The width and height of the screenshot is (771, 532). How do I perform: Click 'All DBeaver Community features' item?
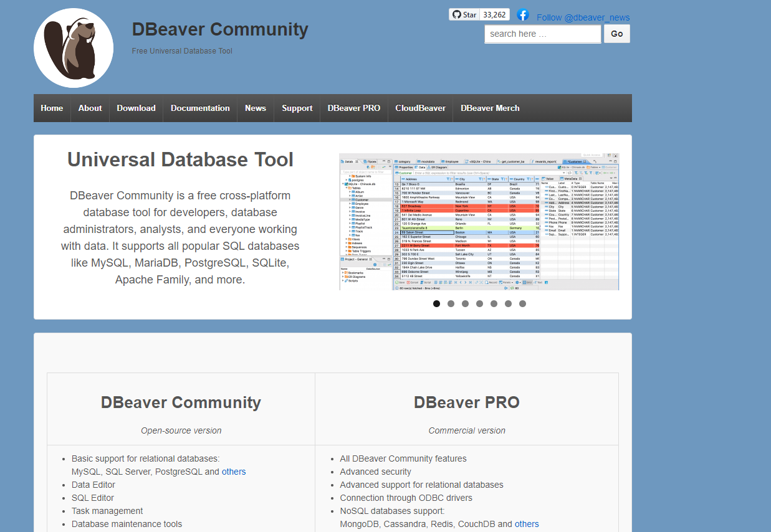403,458
